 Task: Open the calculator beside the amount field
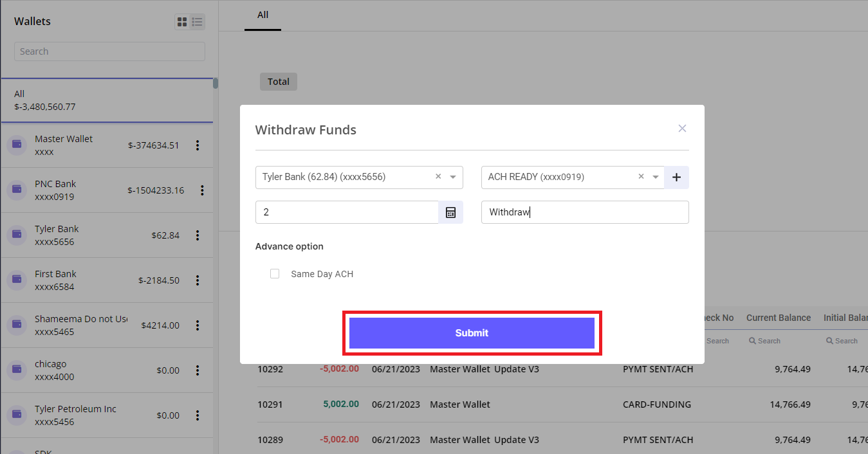click(450, 212)
